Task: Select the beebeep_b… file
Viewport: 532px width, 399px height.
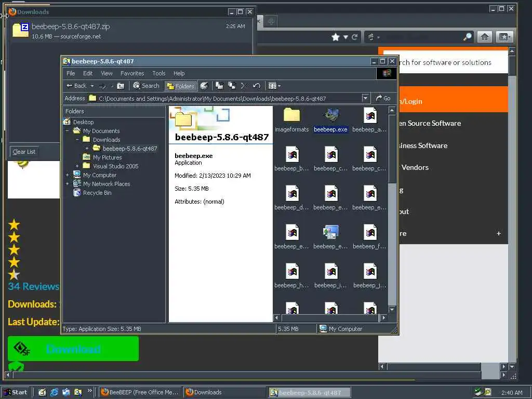Action: [291, 159]
